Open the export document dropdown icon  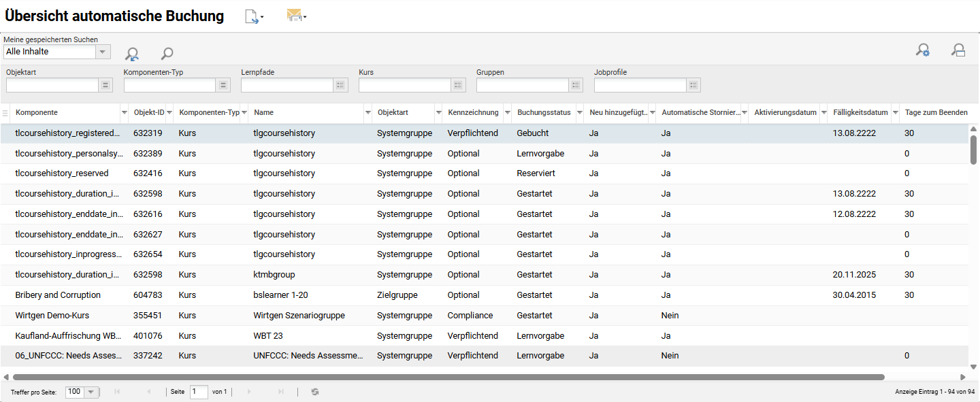(253, 17)
